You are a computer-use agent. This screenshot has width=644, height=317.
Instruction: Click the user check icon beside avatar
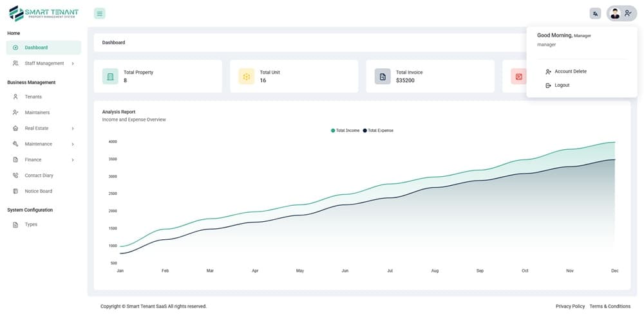point(628,13)
